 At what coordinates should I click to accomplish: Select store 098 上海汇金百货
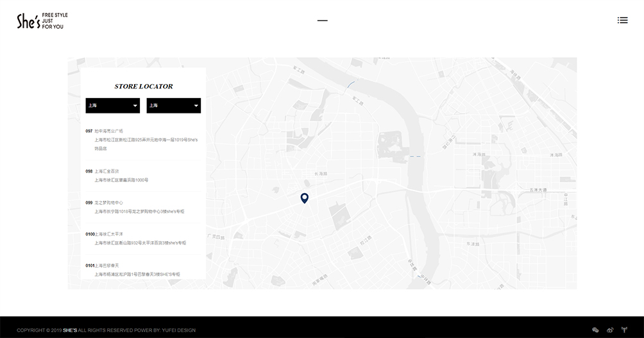(x=106, y=171)
